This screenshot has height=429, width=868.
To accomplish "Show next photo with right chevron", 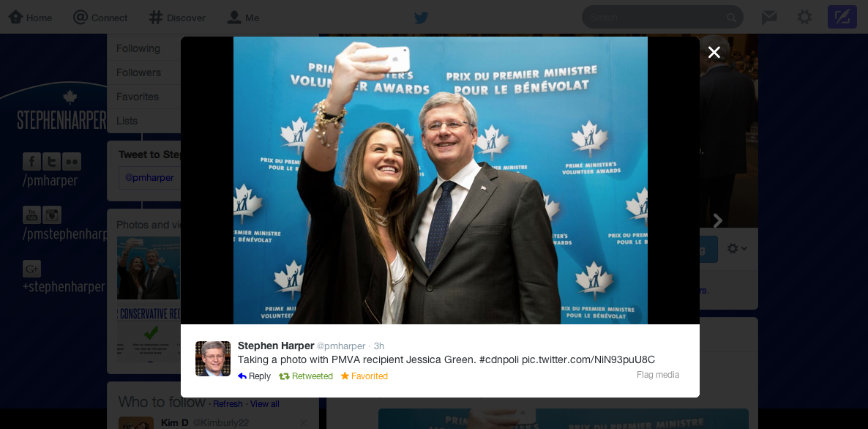I will point(717,221).
